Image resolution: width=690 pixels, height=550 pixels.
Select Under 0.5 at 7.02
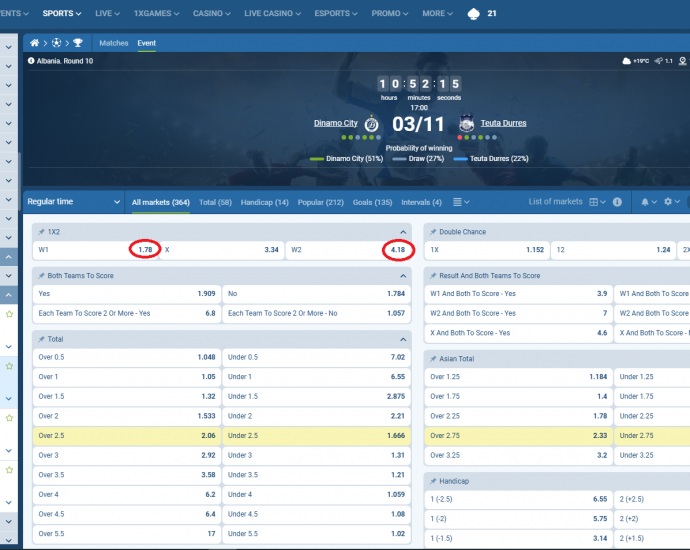click(316, 357)
